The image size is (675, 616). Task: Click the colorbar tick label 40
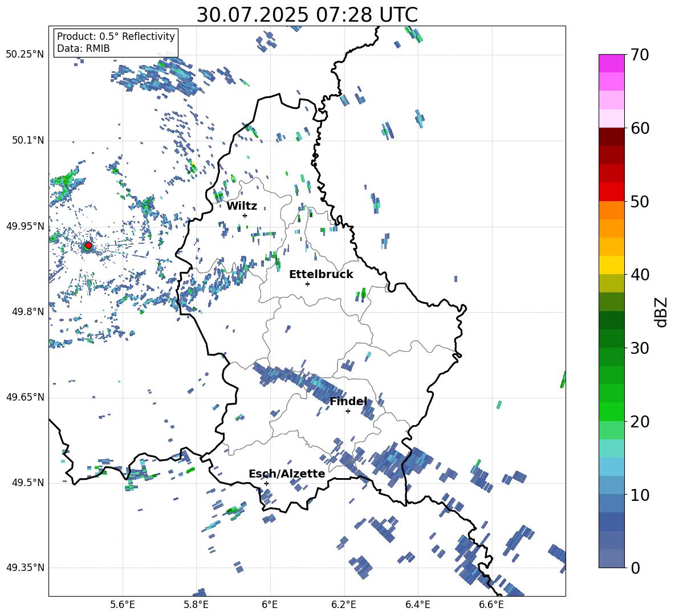pyautogui.click(x=640, y=275)
